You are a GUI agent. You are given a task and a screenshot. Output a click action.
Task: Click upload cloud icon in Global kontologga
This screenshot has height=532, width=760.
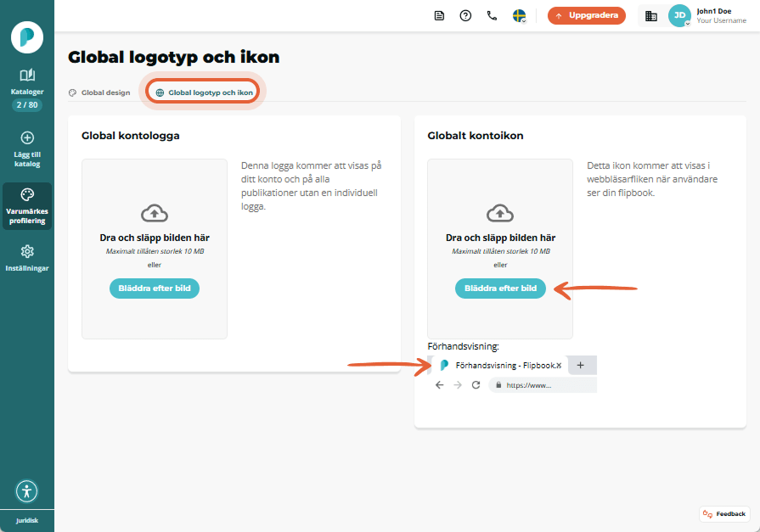click(x=155, y=213)
